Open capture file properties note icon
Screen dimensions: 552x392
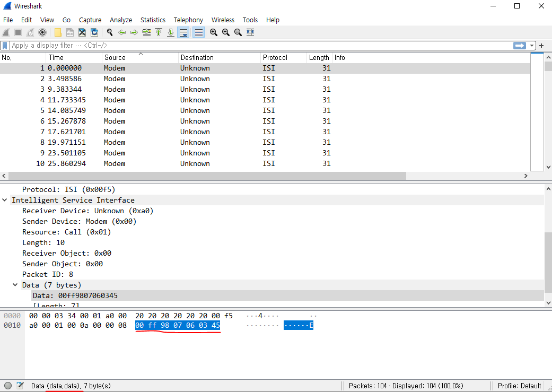click(20, 386)
